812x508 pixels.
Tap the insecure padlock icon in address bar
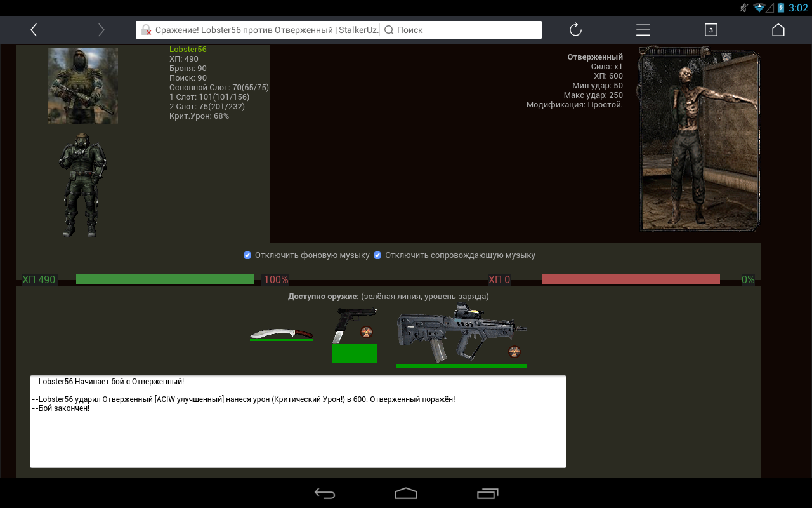[146, 30]
